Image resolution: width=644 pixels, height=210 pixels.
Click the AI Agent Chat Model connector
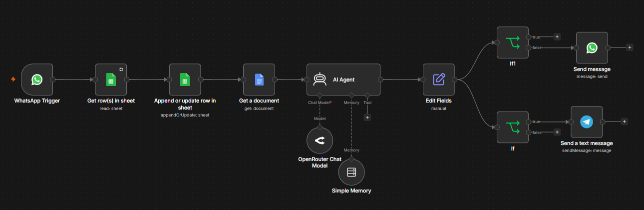tap(320, 95)
